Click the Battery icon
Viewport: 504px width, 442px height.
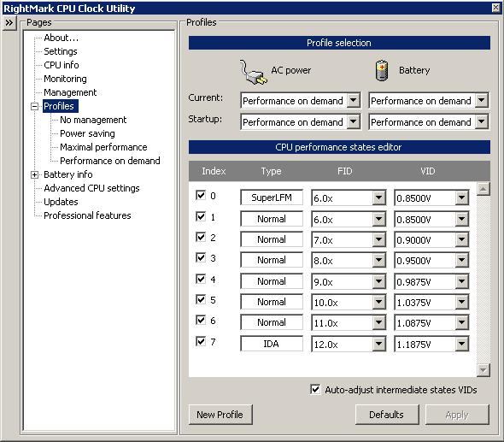[x=382, y=70]
